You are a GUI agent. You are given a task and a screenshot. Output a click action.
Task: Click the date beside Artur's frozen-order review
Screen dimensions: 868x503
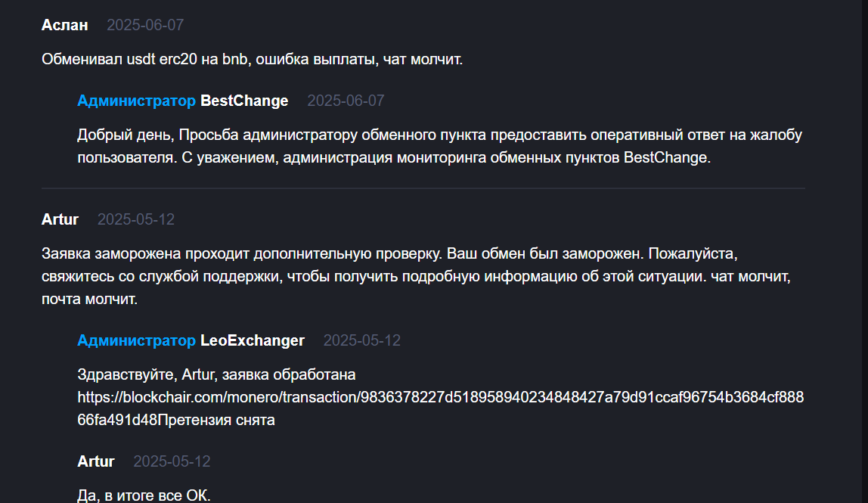tap(136, 219)
